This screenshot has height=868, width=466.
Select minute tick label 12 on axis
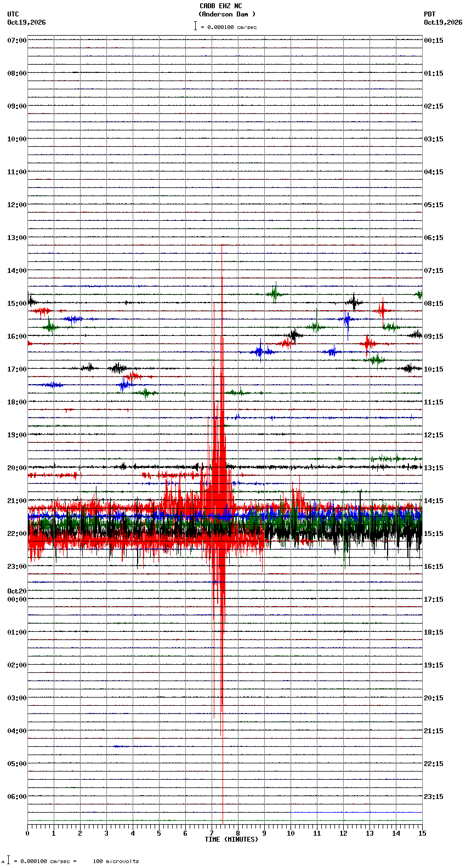tap(343, 833)
